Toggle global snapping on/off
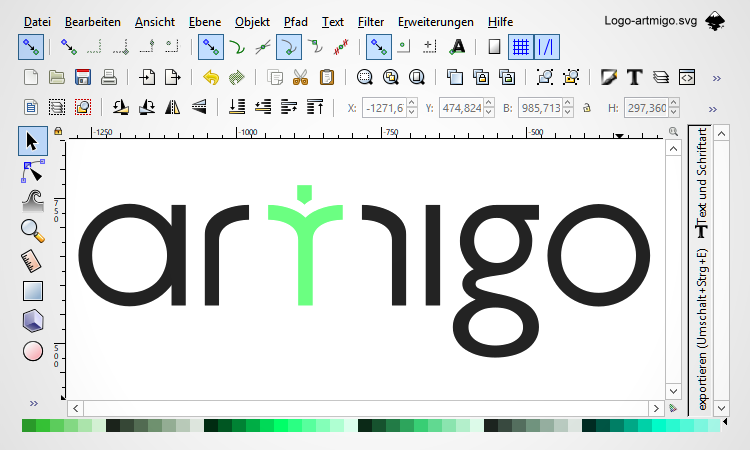The width and height of the screenshot is (750, 450). [x=31, y=47]
